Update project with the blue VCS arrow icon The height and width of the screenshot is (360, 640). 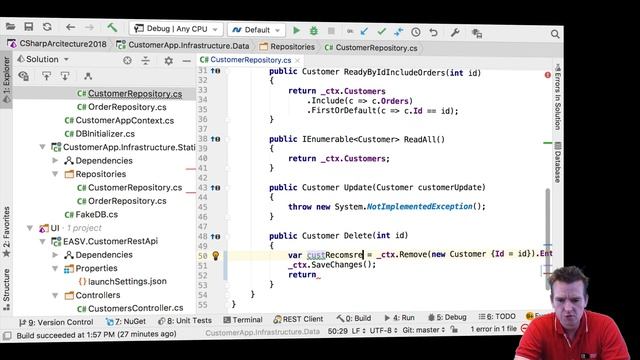click(364, 31)
